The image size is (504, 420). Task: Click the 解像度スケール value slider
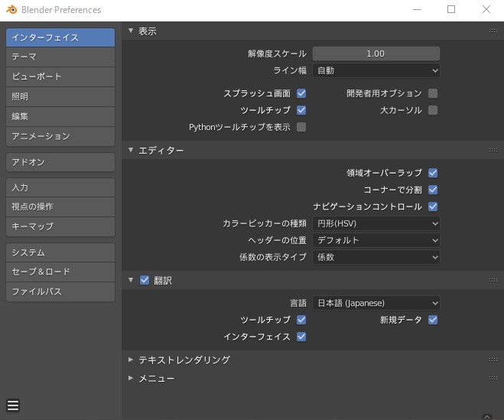376,54
